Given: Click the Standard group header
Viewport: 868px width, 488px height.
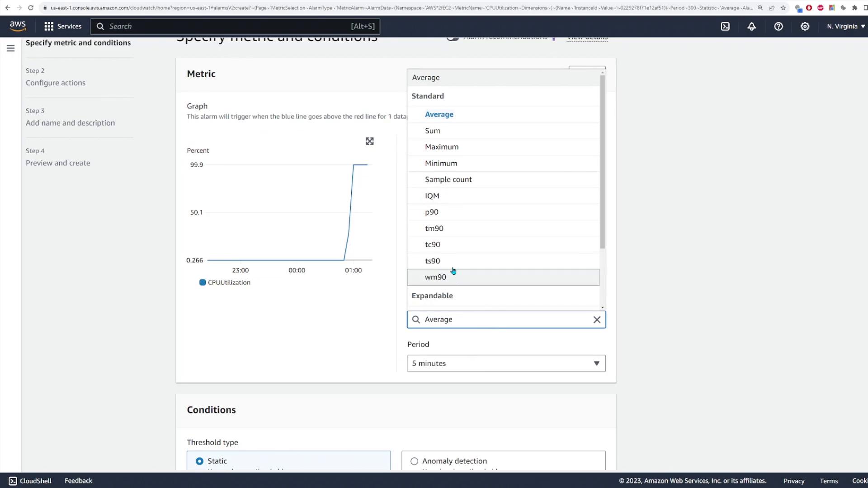Looking at the screenshot, I should pyautogui.click(x=428, y=96).
